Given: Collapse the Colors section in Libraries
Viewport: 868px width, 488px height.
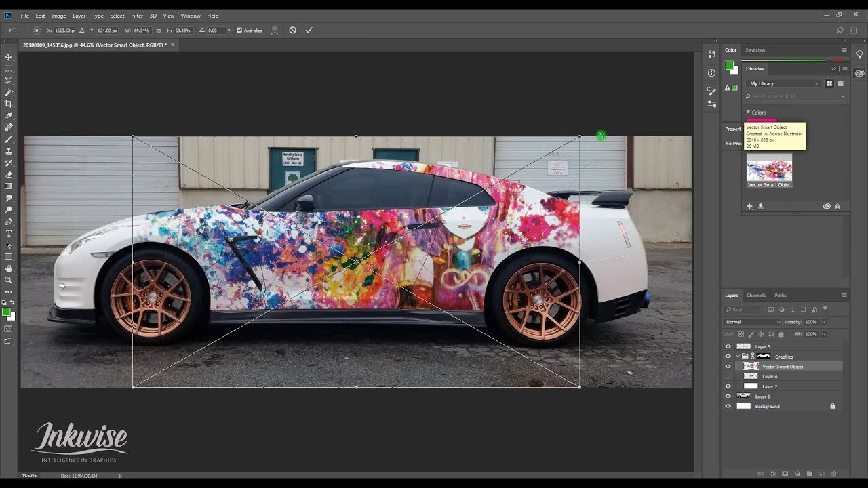Looking at the screenshot, I should coord(748,113).
